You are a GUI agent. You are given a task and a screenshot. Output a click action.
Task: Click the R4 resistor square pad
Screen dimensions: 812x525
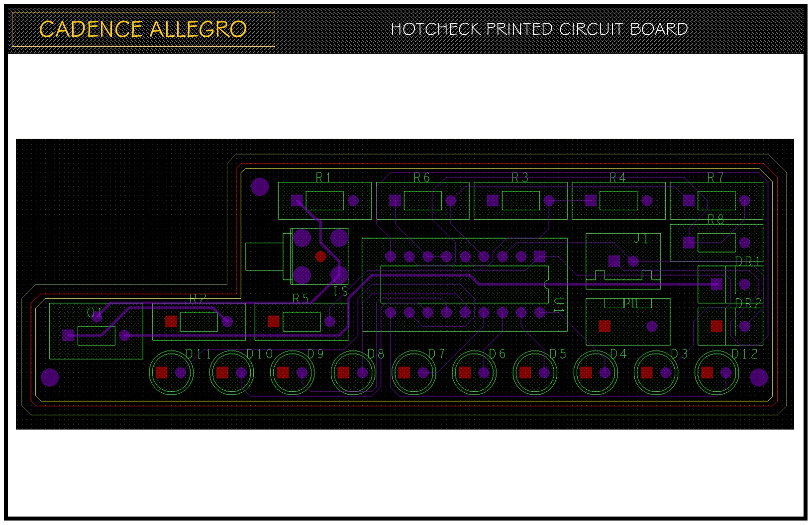591,201
